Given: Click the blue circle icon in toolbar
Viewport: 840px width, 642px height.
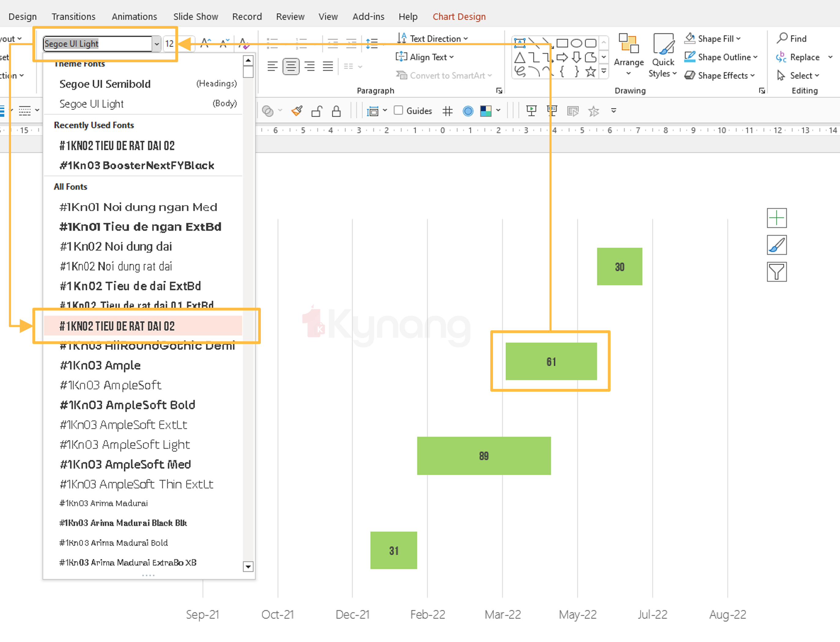Looking at the screenshot, I should pos(468,111).
